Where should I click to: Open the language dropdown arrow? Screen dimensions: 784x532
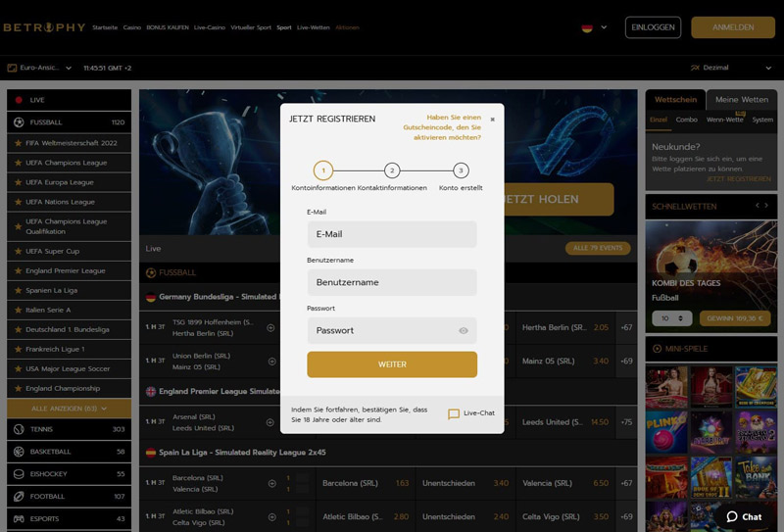click(604, 27)
